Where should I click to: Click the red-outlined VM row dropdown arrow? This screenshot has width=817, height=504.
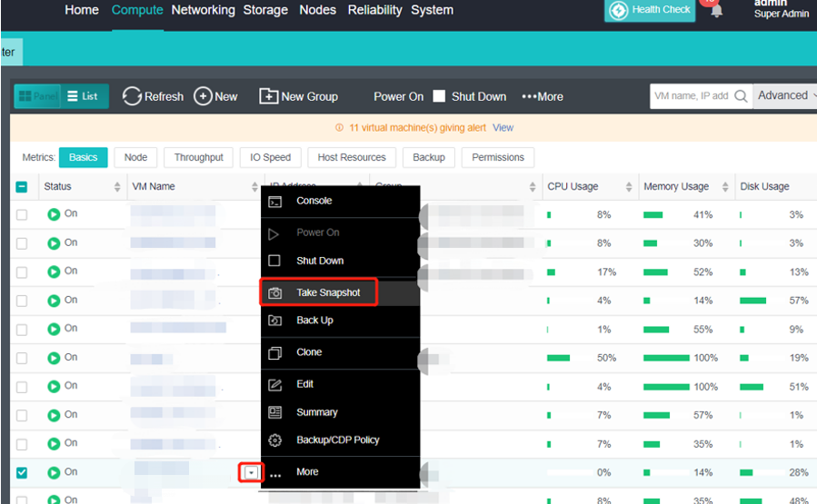pyautogui.click(x=251, y=472)
